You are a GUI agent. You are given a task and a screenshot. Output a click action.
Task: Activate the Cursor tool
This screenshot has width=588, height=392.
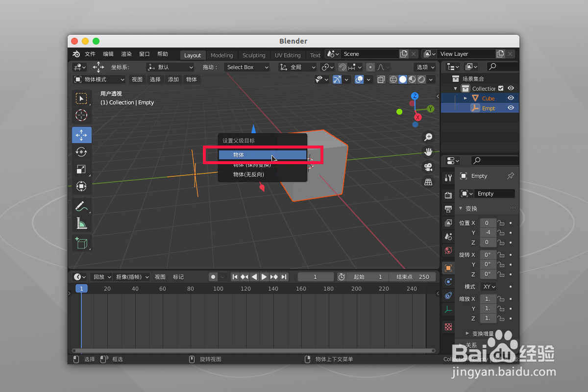pos(81,116)
